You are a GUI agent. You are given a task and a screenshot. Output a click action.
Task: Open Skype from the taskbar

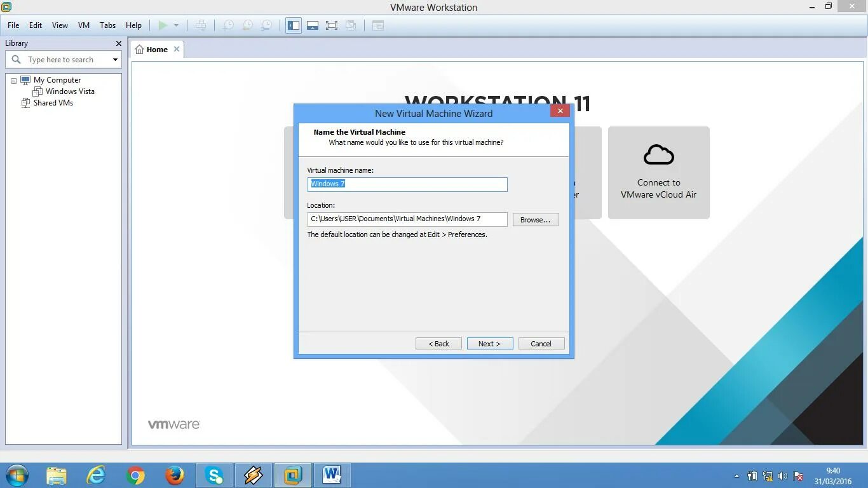click(214, 475)
